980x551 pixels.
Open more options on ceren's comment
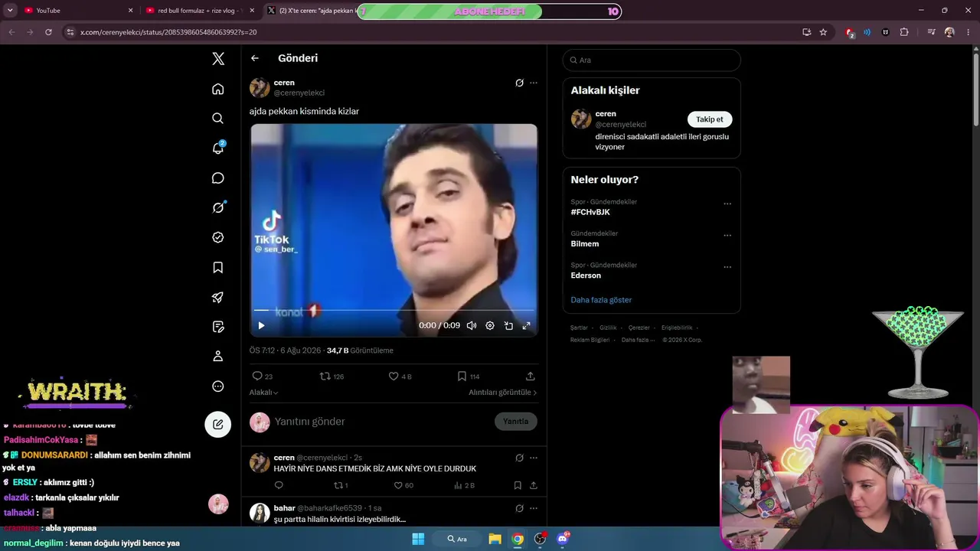[534, 458]
